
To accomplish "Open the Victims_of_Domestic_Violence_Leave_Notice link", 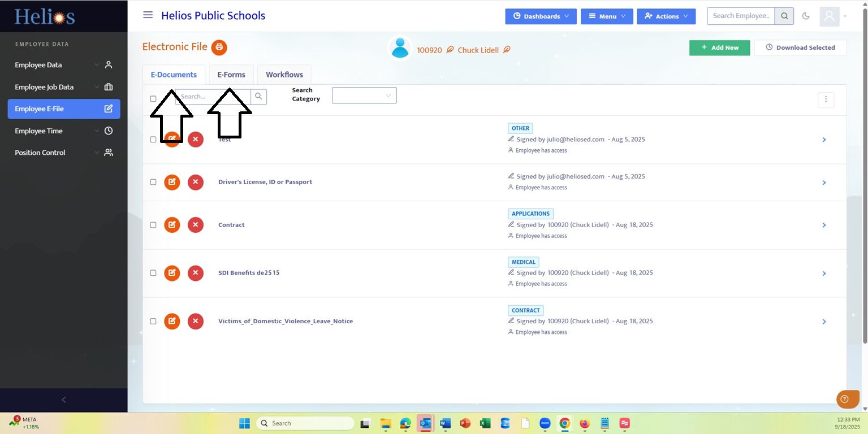I will click(x=286, y=321).
